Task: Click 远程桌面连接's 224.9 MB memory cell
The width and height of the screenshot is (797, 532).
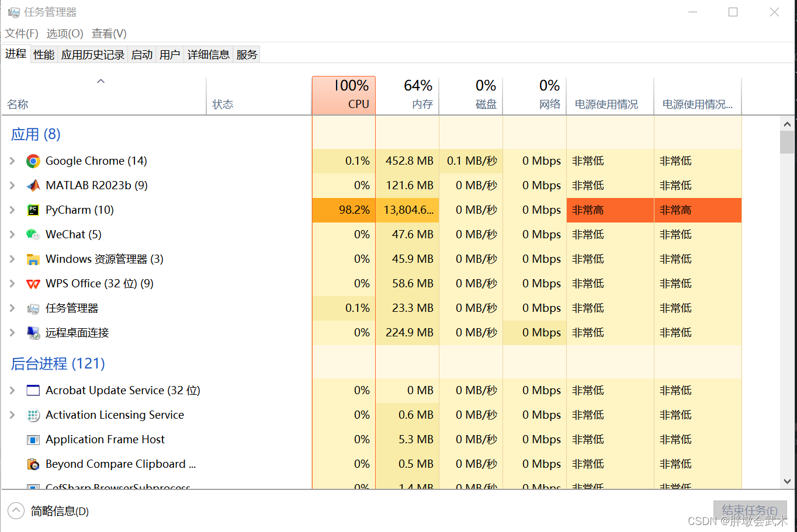Action: pyautogui.click(x=407, y=333)
